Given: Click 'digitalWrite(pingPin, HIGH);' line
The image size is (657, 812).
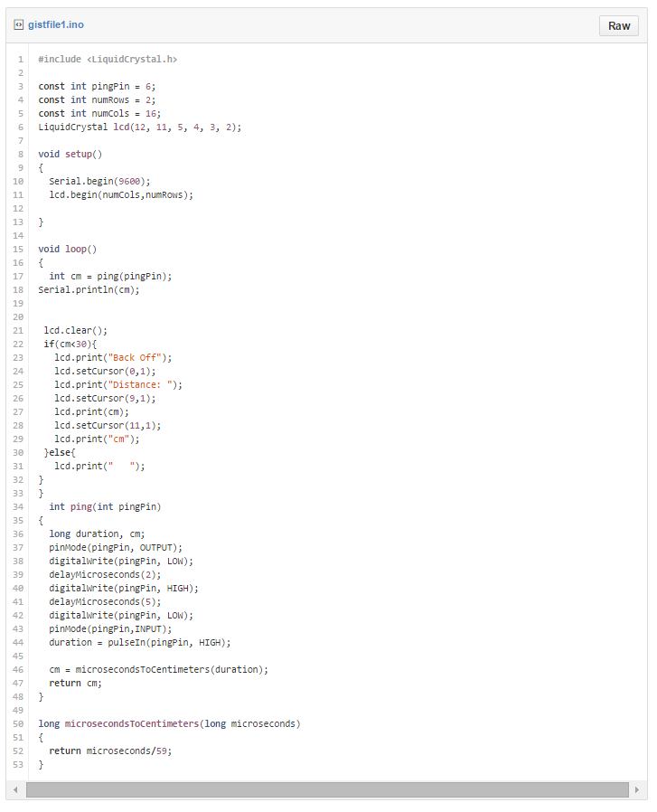Looking at the screenshot, I should click(124, 589).
